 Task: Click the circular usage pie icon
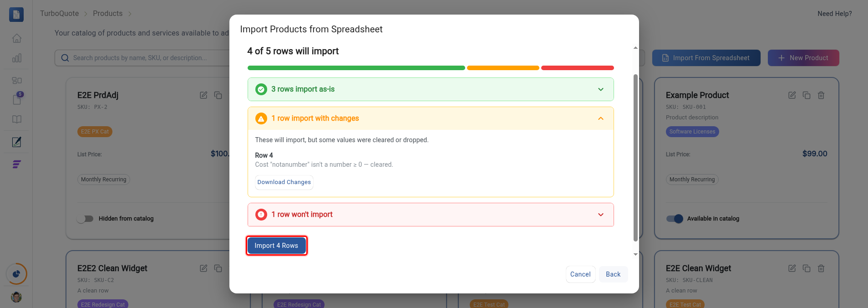[16, 274]
